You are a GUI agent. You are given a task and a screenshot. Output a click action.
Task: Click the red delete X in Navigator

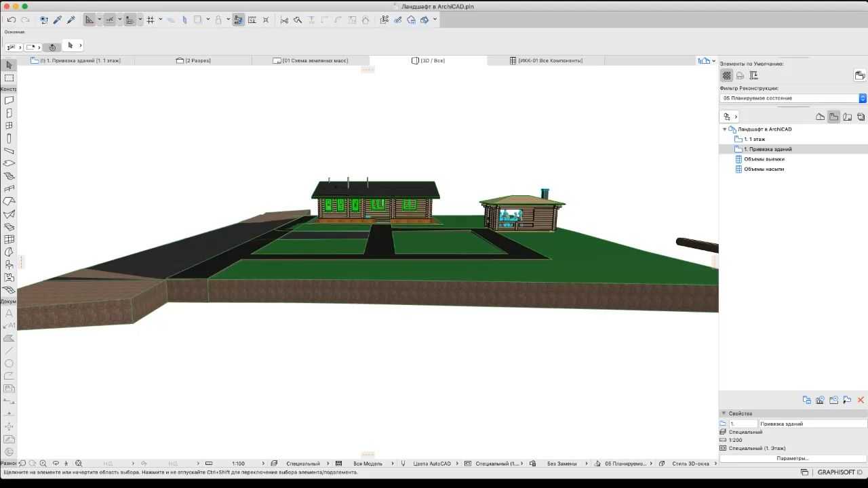(861, 400)
